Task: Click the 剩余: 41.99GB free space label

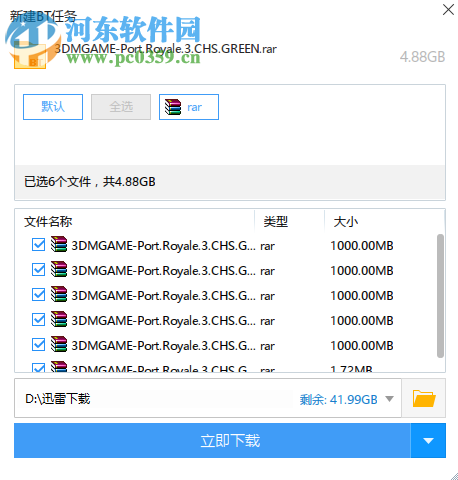Action: [338, 399]
